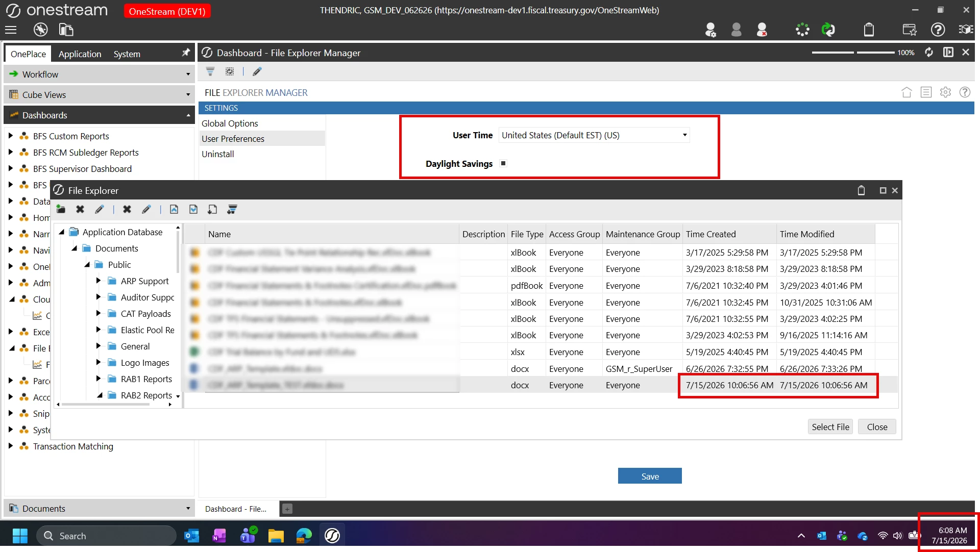Click the Select File button
The width and height of the screenshot is (980, 552).
pyautogui.click(x=830, y=427)
